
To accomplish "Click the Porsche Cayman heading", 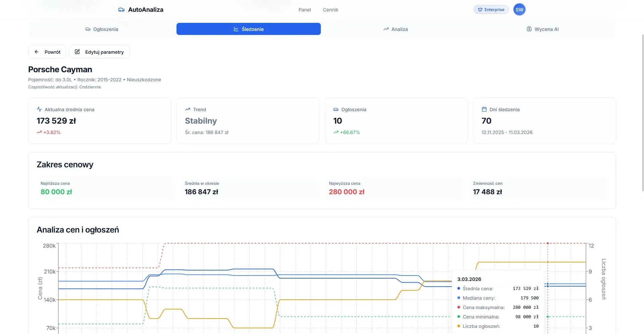I will point(60,70).
